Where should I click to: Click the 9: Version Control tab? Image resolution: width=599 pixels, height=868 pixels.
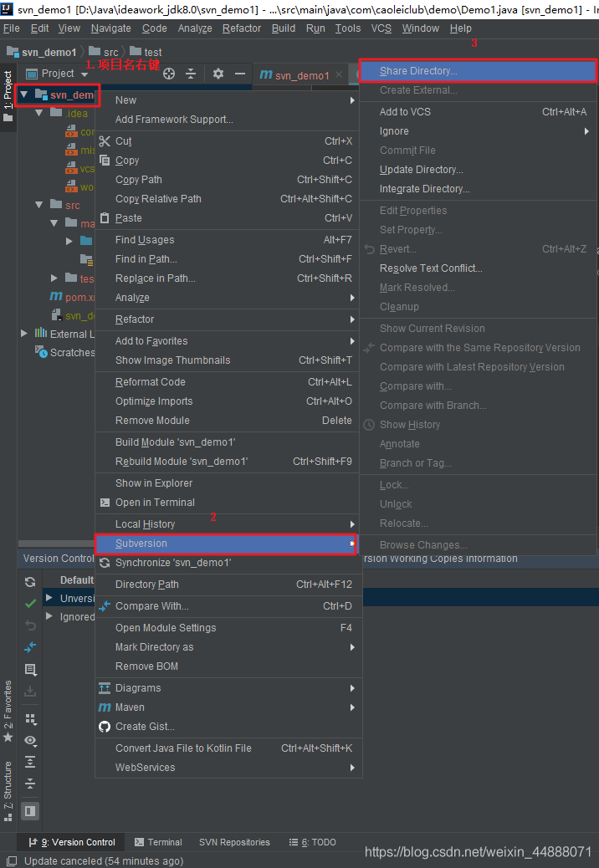pos(72,842)
